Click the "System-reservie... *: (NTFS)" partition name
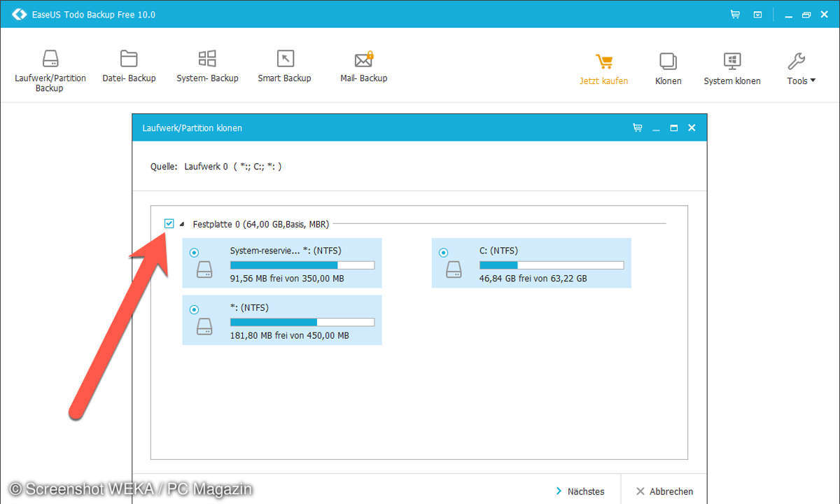Image resolution: width=840 pixels, height=504 pixels. (286, 251)
